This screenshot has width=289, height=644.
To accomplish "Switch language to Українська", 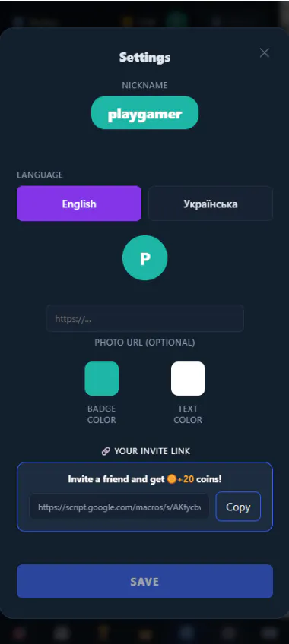I will click(211, 204).
